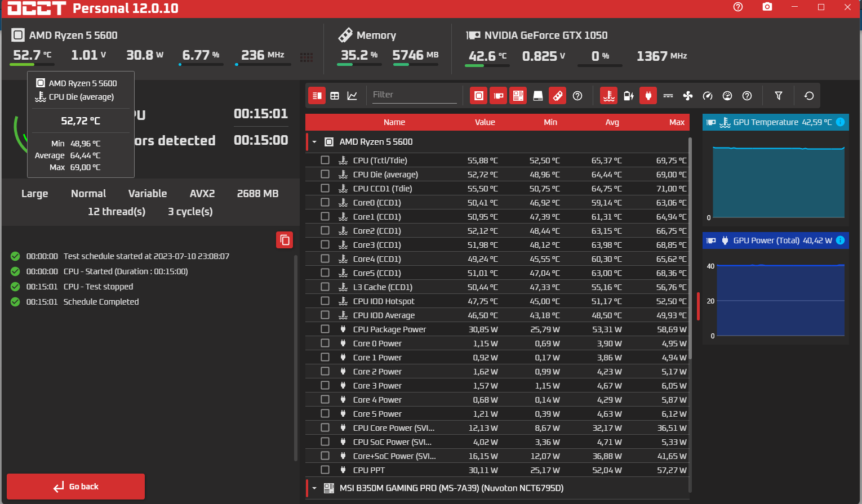This screenshot has width=862, height=504.
Task: Check the CPU Die (average) checkbox
Action: point(325,174)
